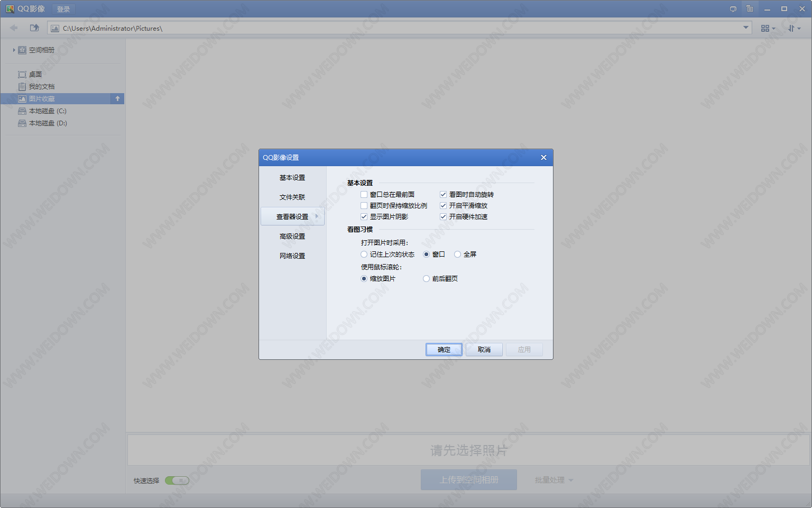Switch to 基本设置 tab
The width and height of the screenshot is (812, 508).
click(x=292, y=178)
